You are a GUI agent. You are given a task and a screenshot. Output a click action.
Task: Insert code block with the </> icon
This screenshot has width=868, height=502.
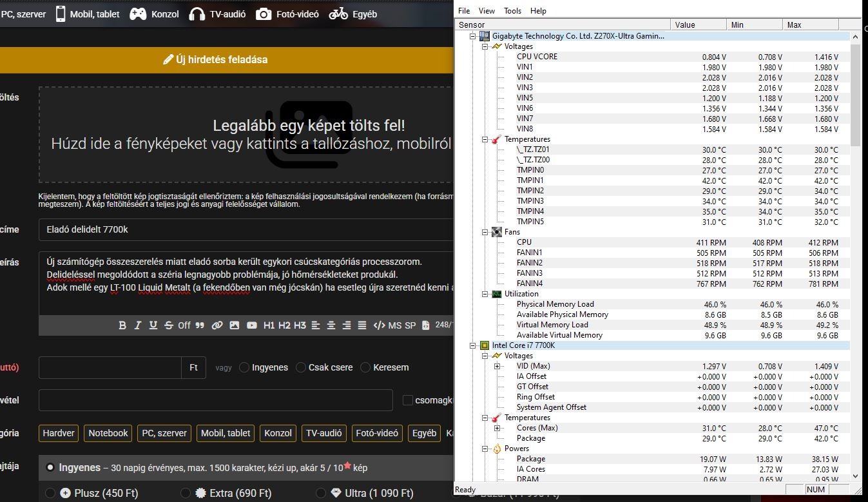380,325
